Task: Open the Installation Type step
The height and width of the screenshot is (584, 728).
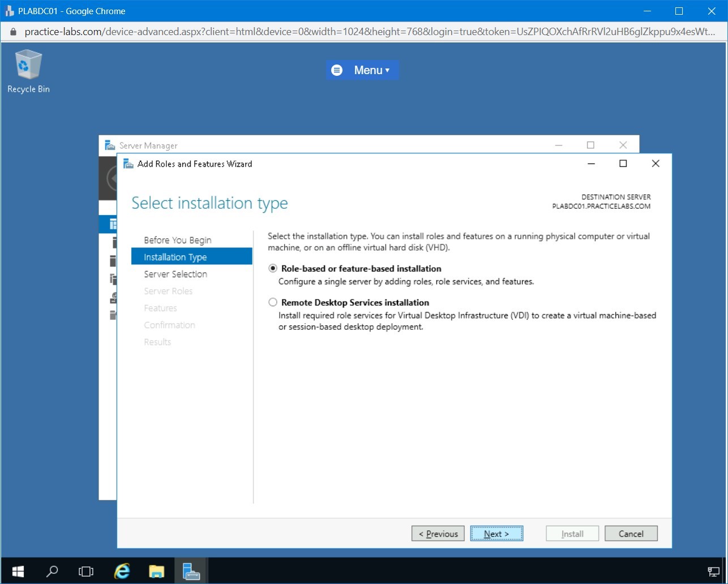Action: click(x=191, y=257)
